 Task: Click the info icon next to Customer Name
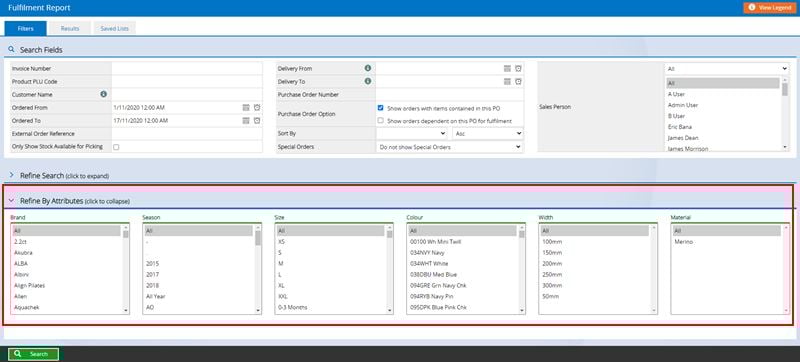[104, 94]
